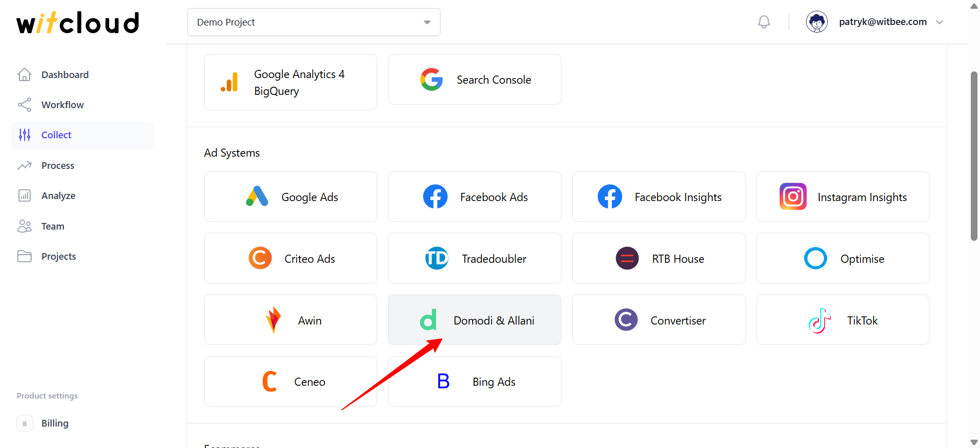The width and height of the screenshot is (980, 448).
Task: Click the Criteo Ads orange icon
Action: click(260, 258)
